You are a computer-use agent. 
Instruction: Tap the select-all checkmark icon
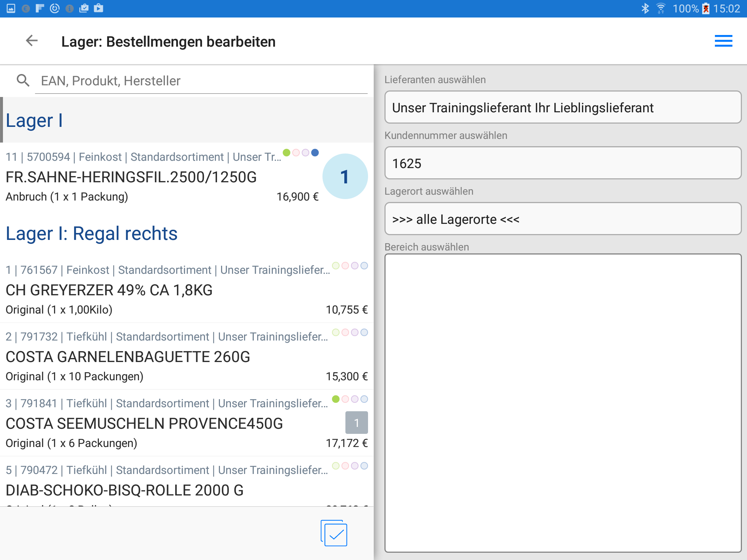point(334,533)
